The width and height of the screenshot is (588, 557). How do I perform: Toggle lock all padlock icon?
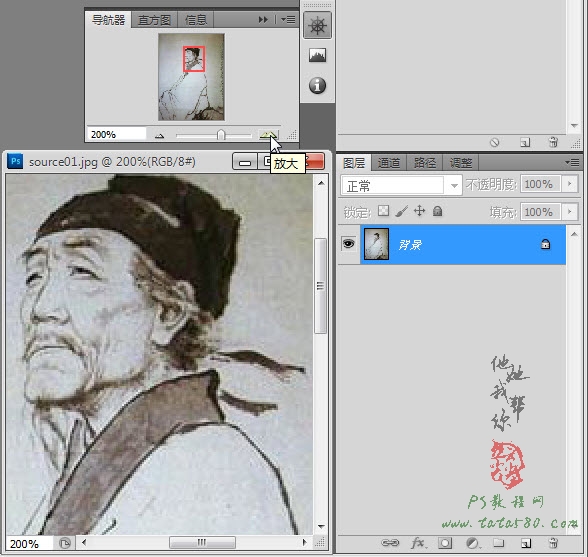[x=437, y=211]
